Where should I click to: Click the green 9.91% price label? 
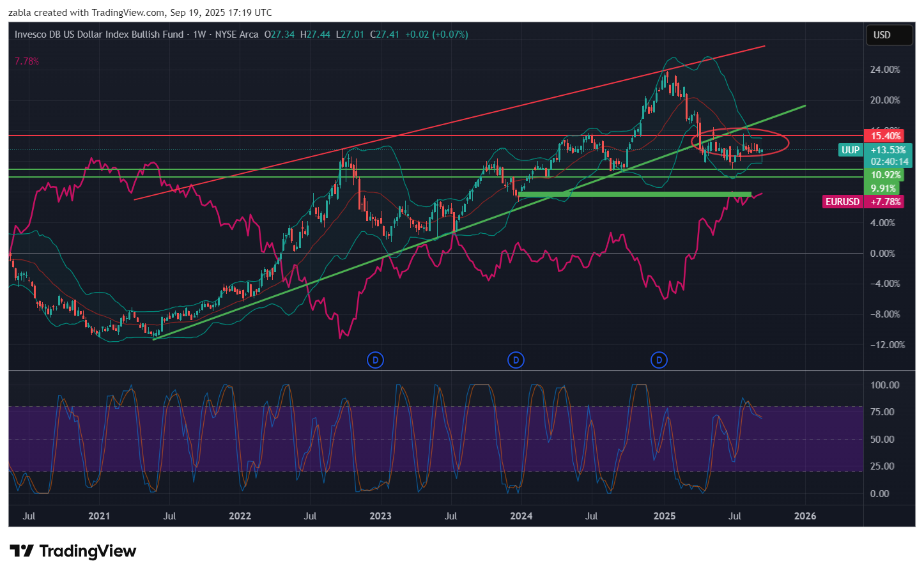882,188
